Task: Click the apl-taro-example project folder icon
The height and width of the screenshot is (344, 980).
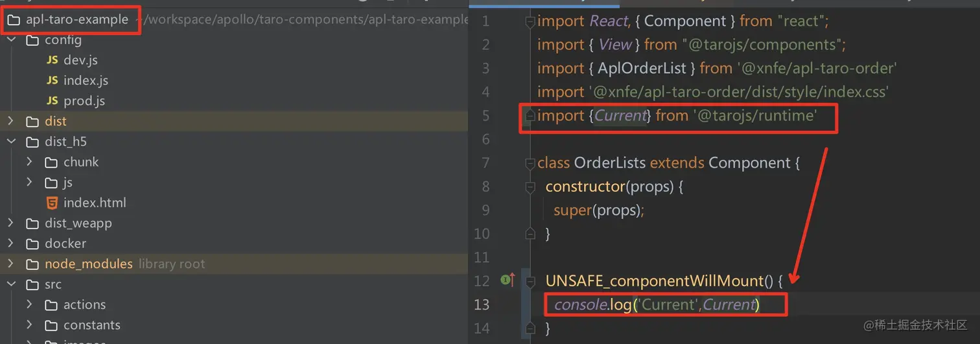Action: (14, 20)
